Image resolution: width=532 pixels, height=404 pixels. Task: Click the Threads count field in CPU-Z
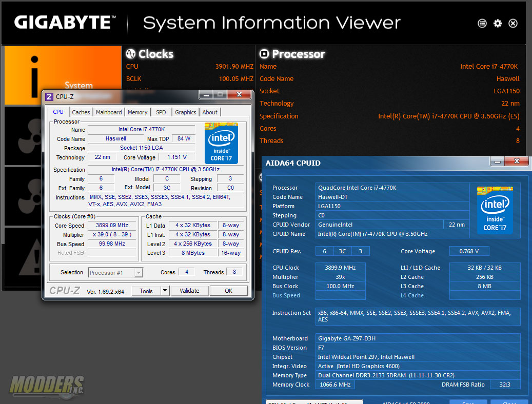point(234,272)
